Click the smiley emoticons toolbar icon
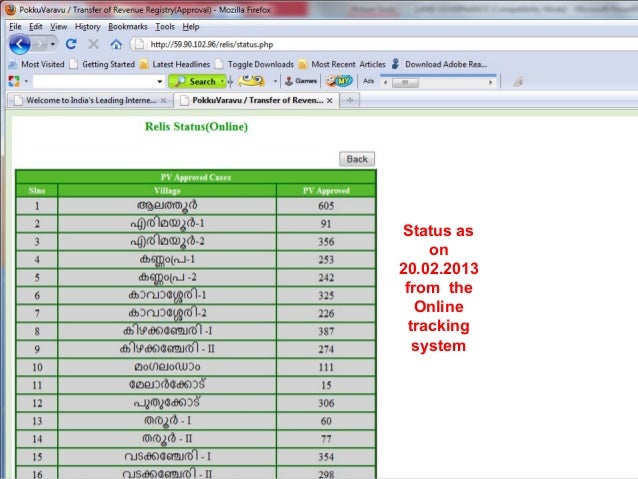Viewport: 638px width, 479px height. [251, 81]
